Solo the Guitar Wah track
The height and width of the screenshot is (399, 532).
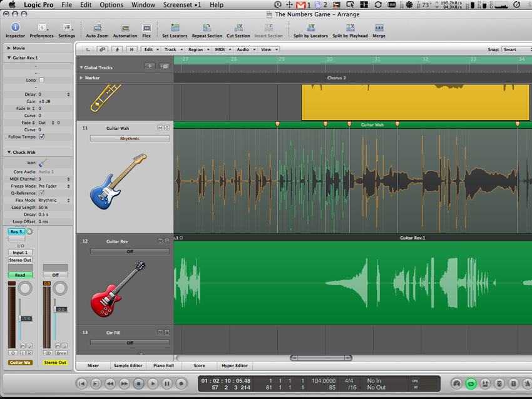167,128
